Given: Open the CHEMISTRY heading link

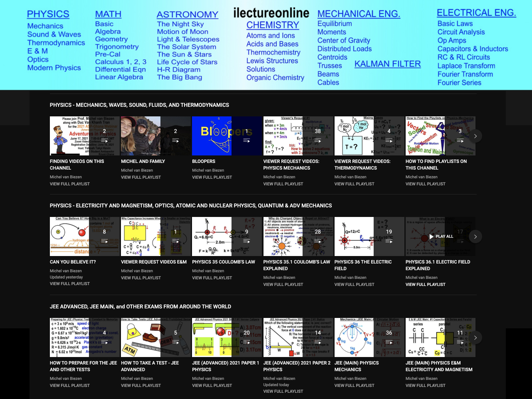Looking at the screenshot, I should [273, 25].
